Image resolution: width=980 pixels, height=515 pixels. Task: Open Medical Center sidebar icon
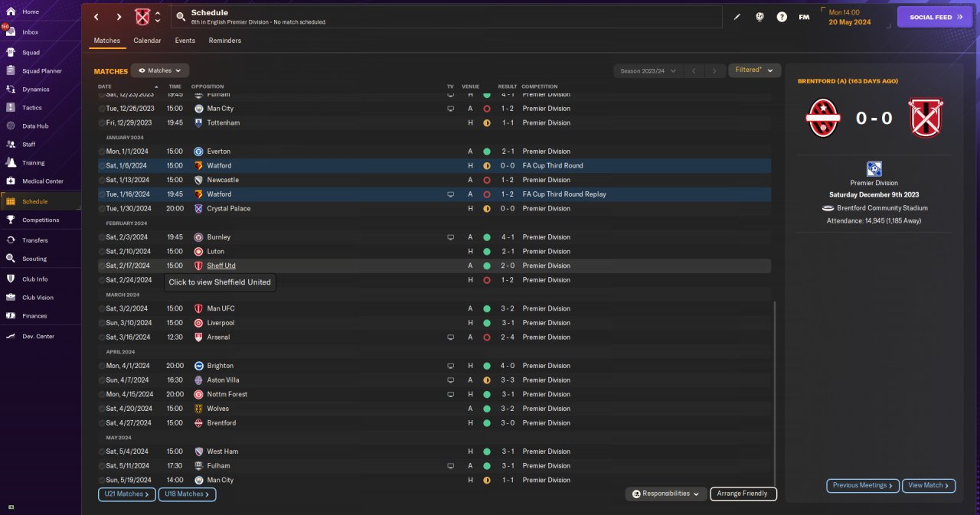(11, 181)
